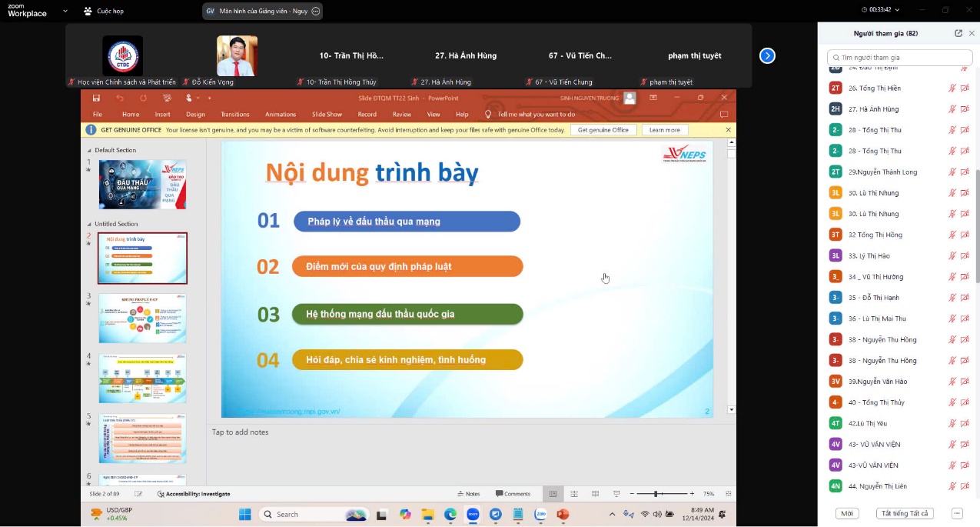Collapse the Untitled Section in slide panel

[89, 224]
